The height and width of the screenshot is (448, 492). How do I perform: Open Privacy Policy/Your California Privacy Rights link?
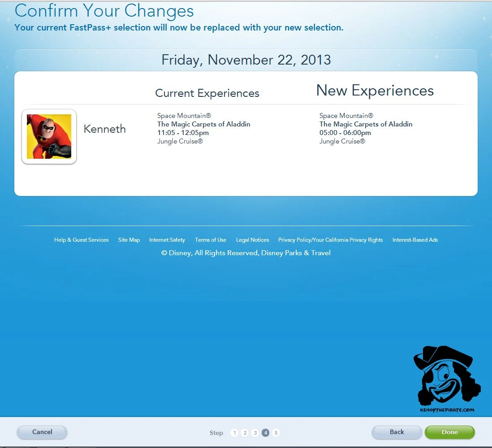330,240
